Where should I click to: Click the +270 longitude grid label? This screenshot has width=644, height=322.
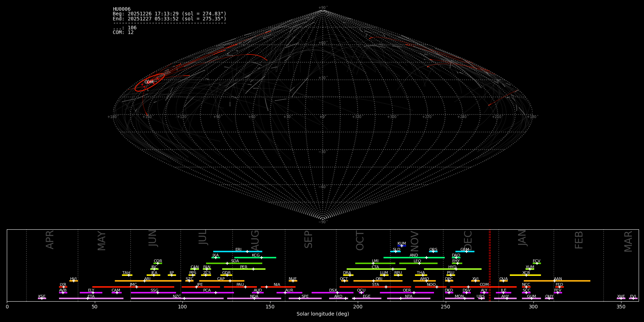click(x=427, y=117)
